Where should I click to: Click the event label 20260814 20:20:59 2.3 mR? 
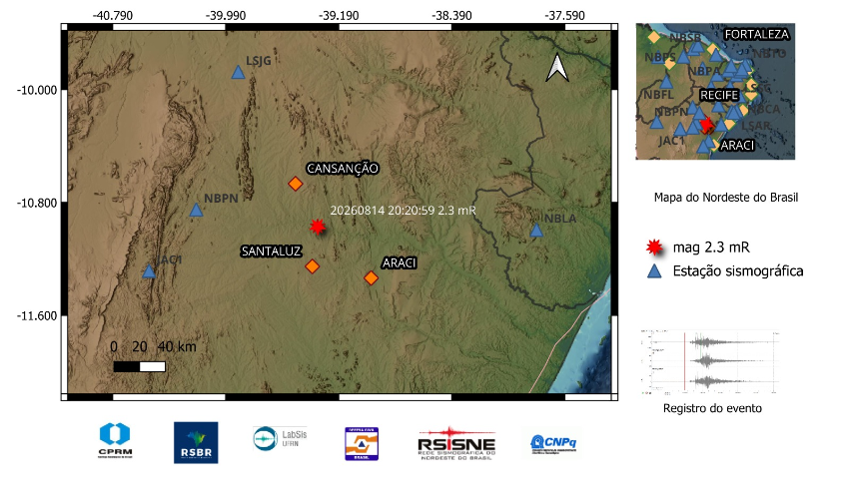pyautogui.click(x=403, y=211)
